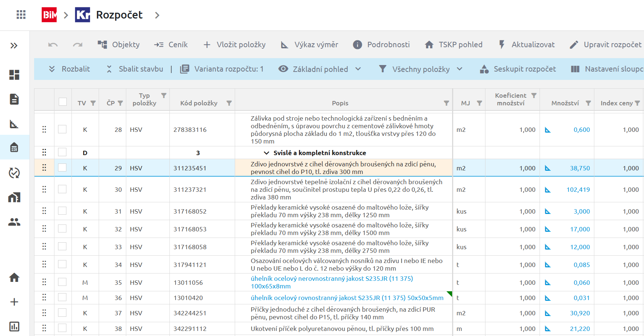This screenshot has height=336, width=644.
Task: Select checkbox for row 35 item 13011056
Action: (62, 282)
